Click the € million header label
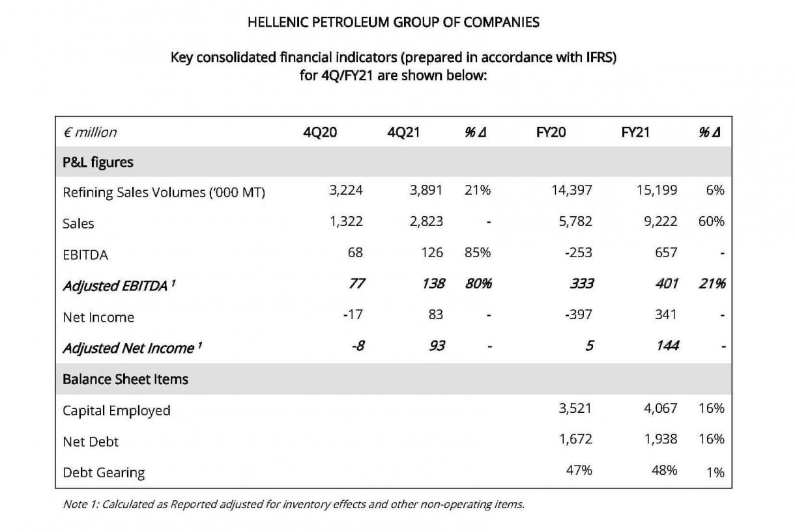The image size is (795, 532). coord(90,132)
